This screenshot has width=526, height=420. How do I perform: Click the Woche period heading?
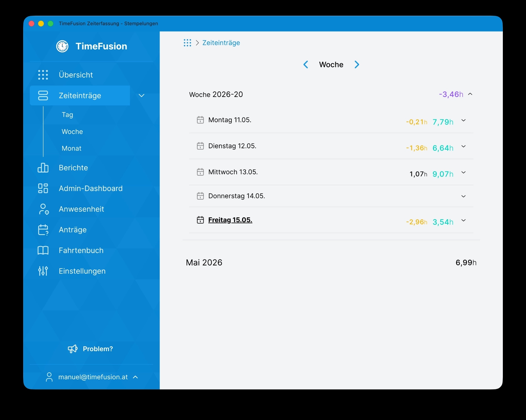pyautogui.click(x=331, y=65)
